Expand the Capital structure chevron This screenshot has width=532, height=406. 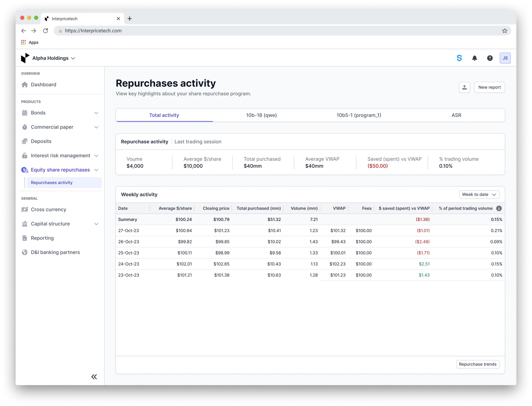(96, 224)
